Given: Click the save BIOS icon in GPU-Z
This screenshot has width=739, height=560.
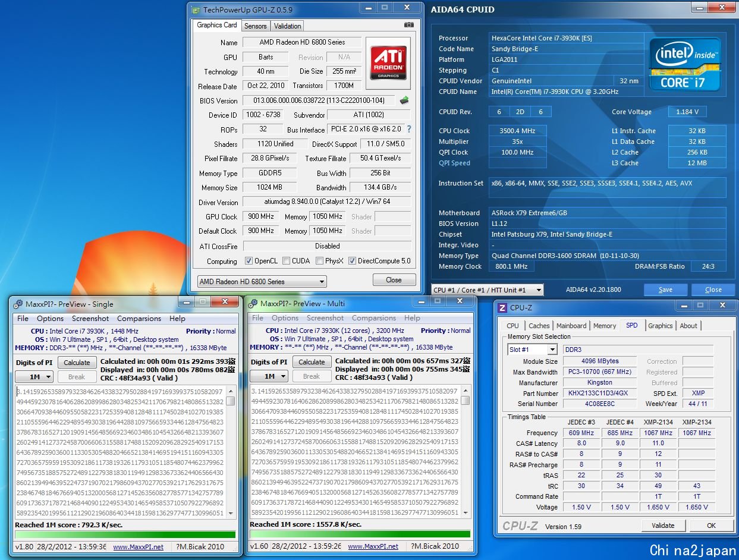Looking at the screenshot, I should pos(404,100).
